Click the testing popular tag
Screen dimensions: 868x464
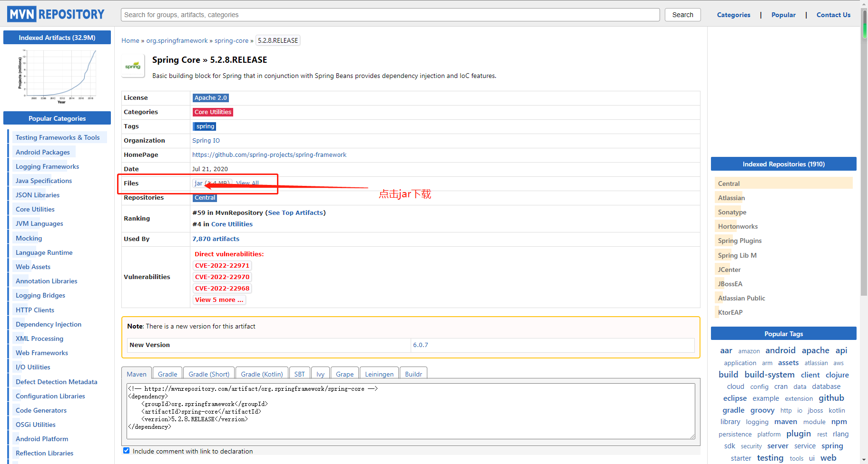click(x=770, y=458)
